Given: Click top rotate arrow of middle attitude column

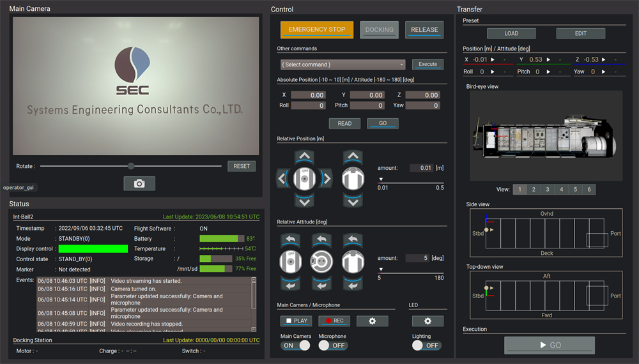Looking at the screenshot, I should (321, 240).
